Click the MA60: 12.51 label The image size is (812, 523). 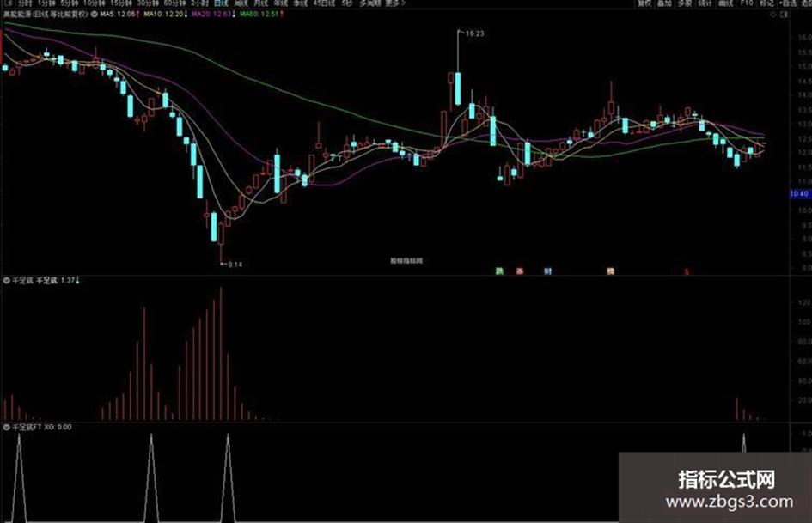tap(261, 15)
